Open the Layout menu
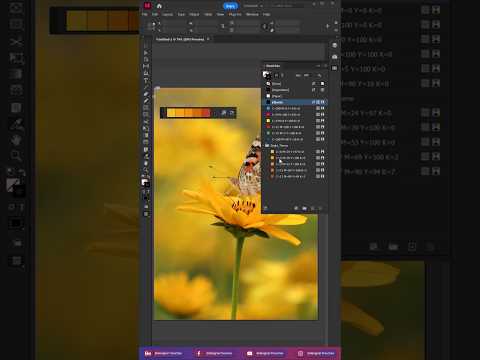480x360 pixels. (168, 14)
